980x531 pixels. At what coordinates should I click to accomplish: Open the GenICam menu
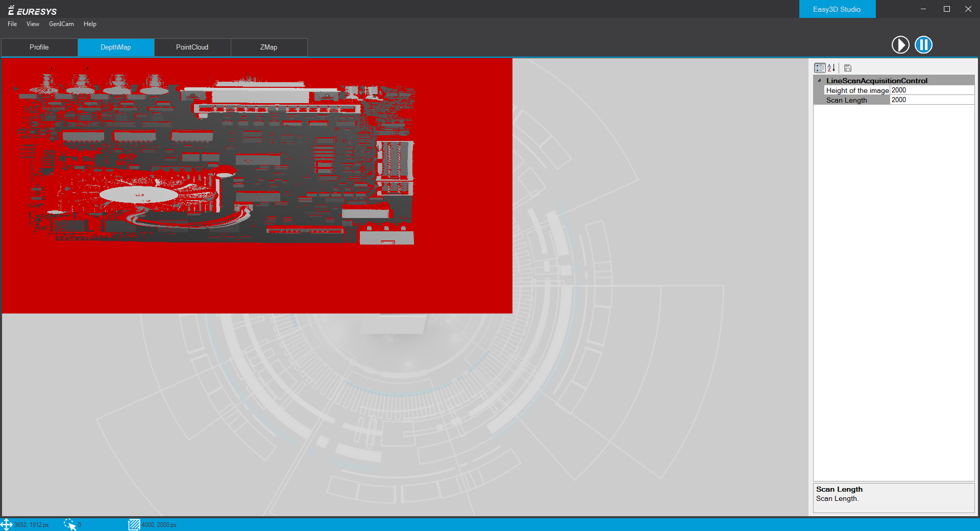(x=61, y=24)
